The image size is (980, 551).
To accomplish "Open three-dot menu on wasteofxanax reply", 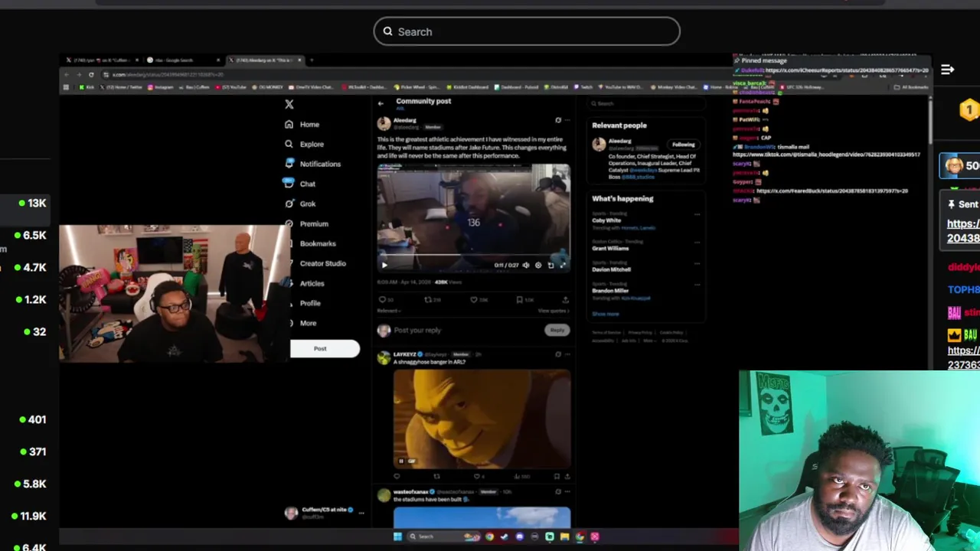I will tap(567, 491).
